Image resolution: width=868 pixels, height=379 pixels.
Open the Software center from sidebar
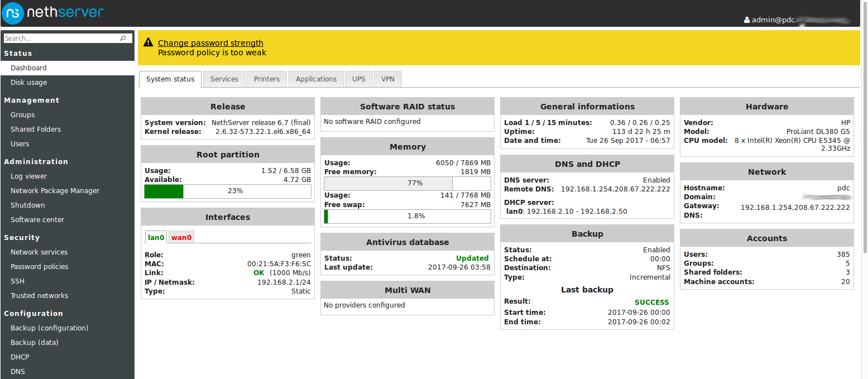[x=36, y=219]
